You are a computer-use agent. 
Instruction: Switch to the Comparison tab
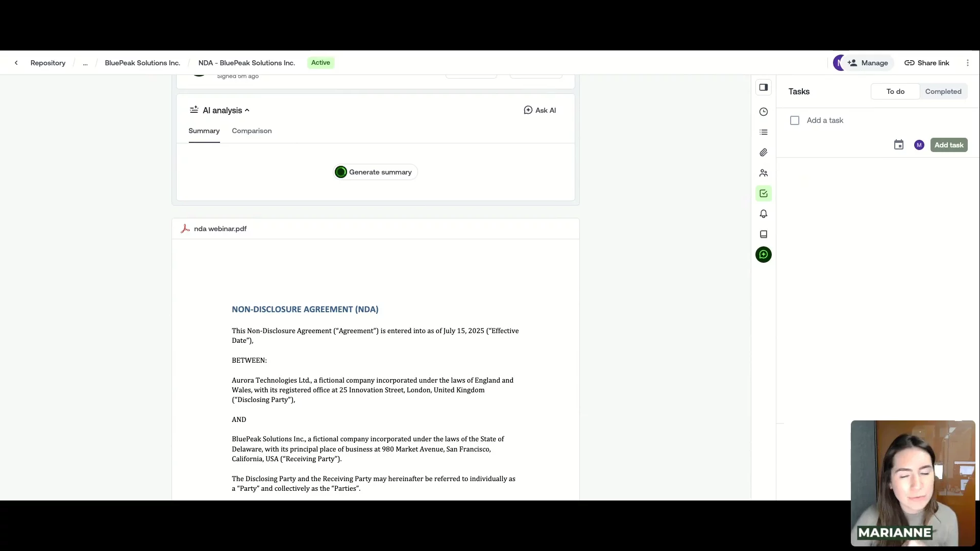click(252, 131)
